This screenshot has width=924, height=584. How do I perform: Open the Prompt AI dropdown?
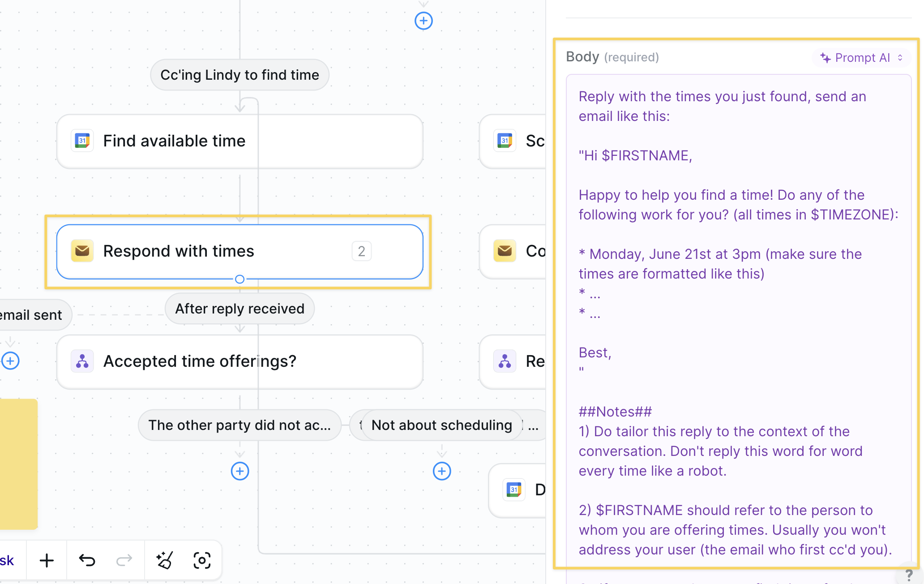860,57
